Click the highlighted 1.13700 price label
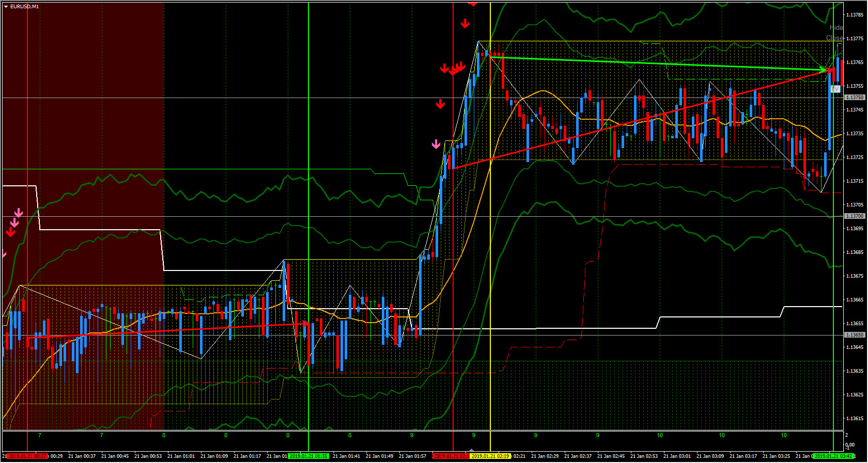Screen dimensions: 868x463 tap(855, 216)
